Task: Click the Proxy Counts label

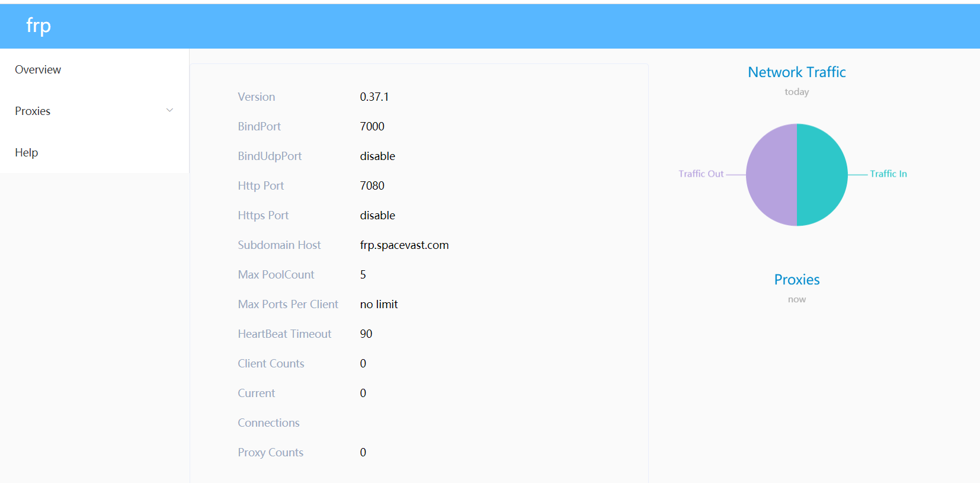Action: click(x=270, y=452)
